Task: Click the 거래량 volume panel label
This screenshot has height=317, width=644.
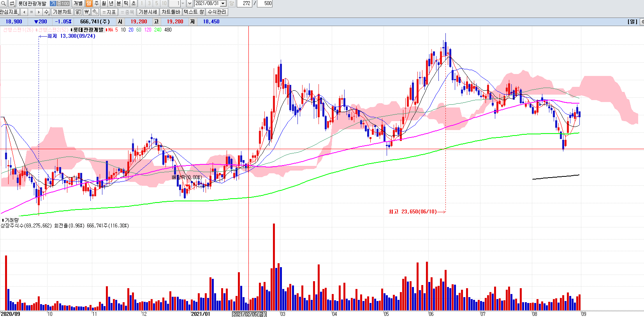Action: 11,220
